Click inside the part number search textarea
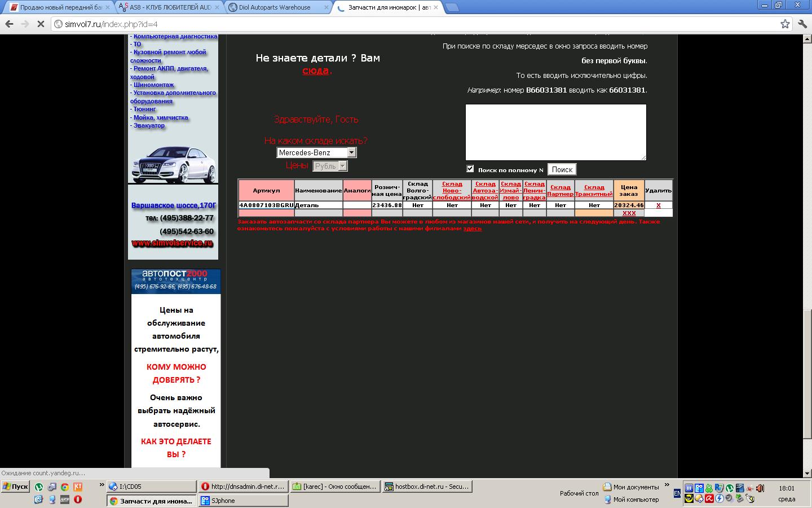Viewport: 812px width, 508px height. point(555,132)
